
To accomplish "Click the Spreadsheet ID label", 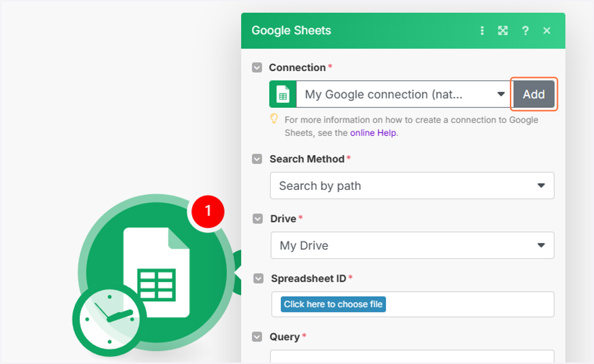I will coord(308,278).
